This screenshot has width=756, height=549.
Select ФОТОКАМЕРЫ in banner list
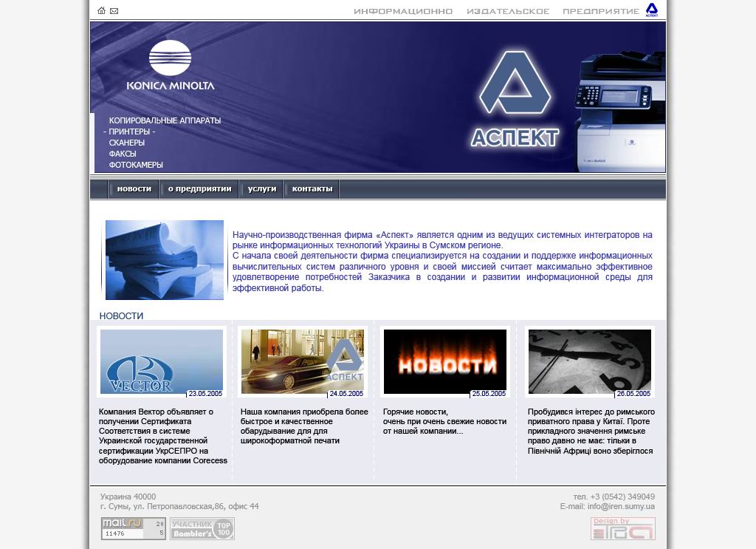point(136,165)
